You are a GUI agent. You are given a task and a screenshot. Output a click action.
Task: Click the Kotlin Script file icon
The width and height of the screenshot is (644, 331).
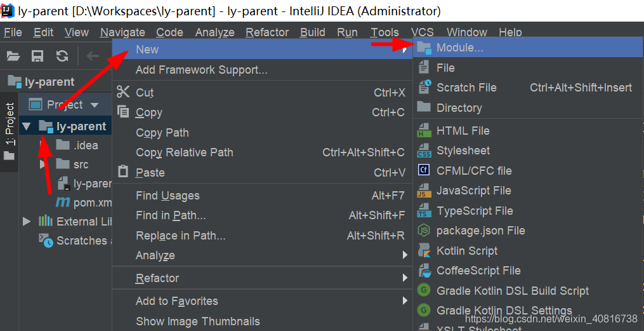424,250
